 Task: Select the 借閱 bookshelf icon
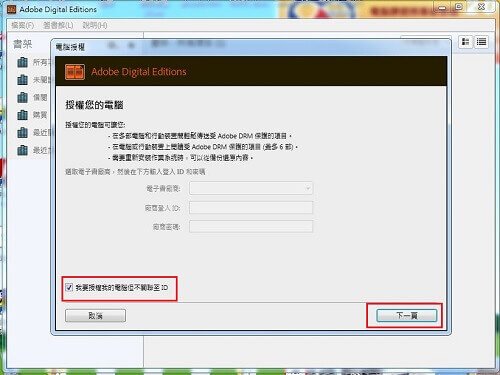(23, 97)
